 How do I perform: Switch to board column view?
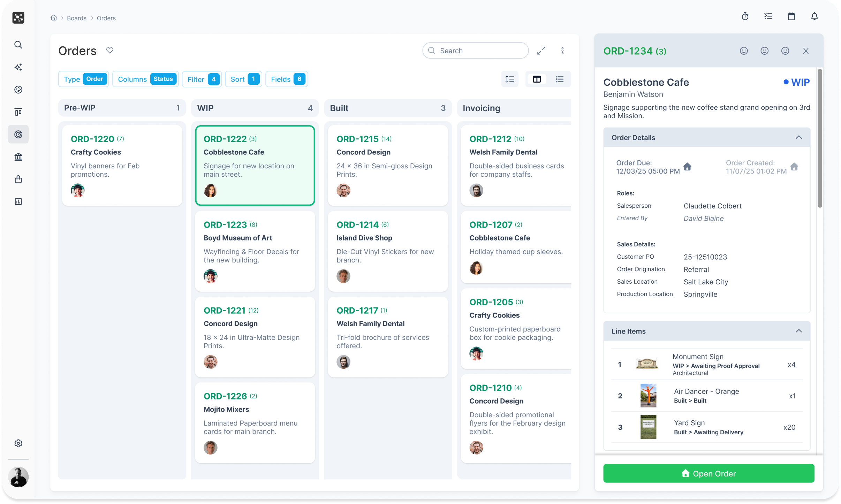(x=537, y=79)
